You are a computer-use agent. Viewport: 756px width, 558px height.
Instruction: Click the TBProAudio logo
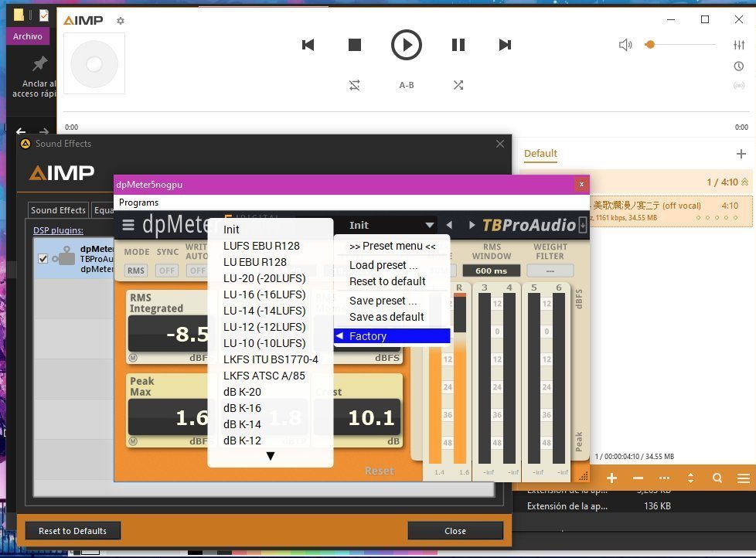tap(529, 225)
